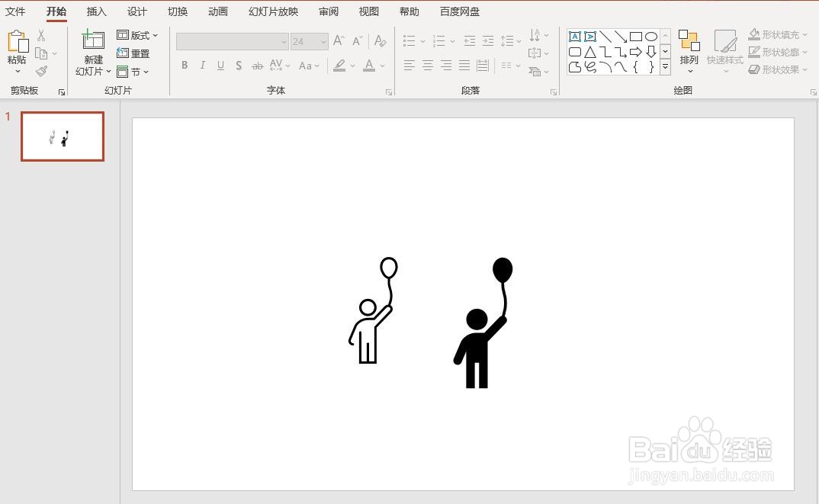Switch to the Design (设计) tab
This screenshot has height=504, width=819.
136,11
